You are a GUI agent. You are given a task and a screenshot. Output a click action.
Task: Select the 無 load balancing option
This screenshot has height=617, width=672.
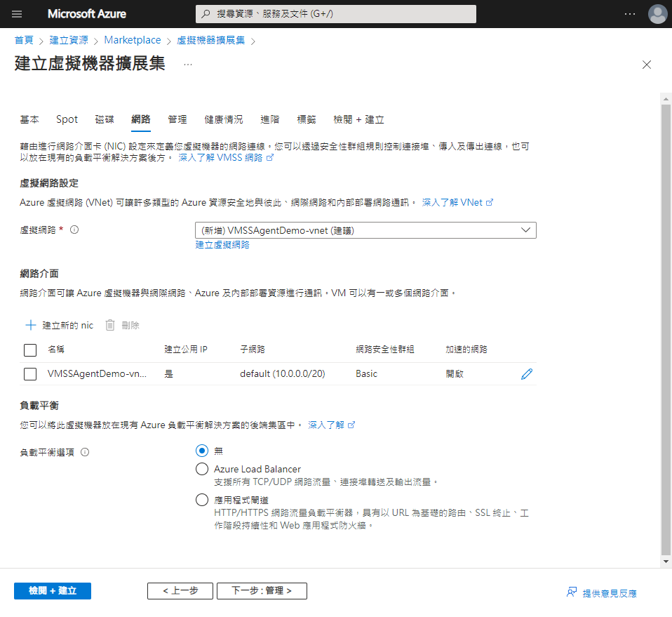(202, 451)
